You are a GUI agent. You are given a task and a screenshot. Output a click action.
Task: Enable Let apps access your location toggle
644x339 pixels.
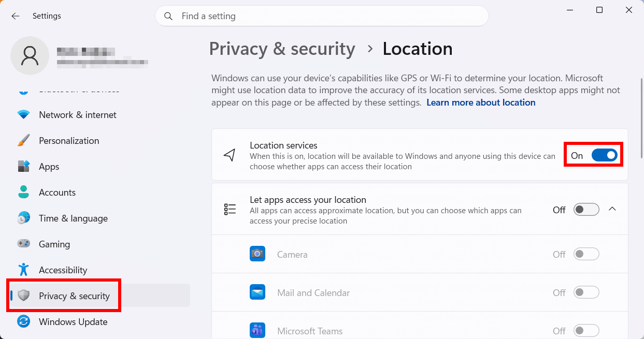click(586, 210)
